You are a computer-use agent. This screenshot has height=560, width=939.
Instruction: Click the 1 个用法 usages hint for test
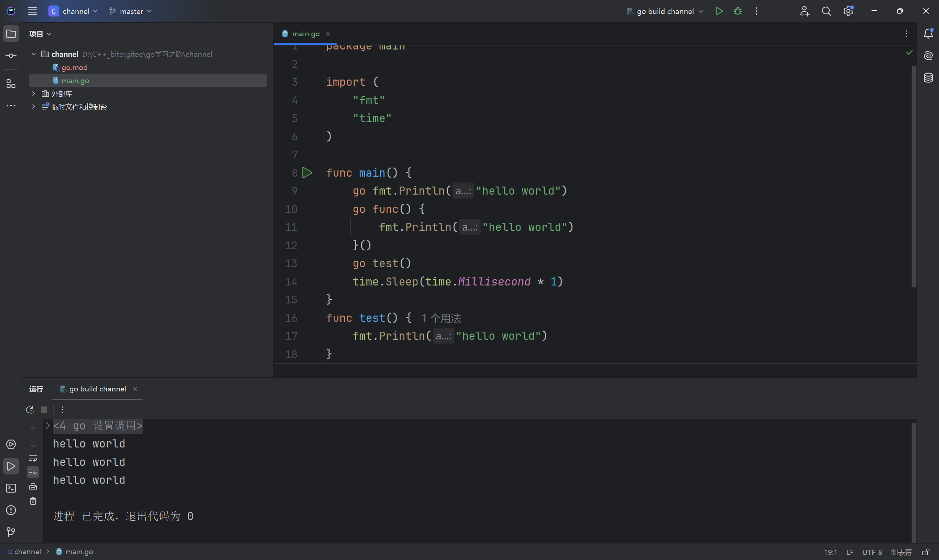point(441,318)
